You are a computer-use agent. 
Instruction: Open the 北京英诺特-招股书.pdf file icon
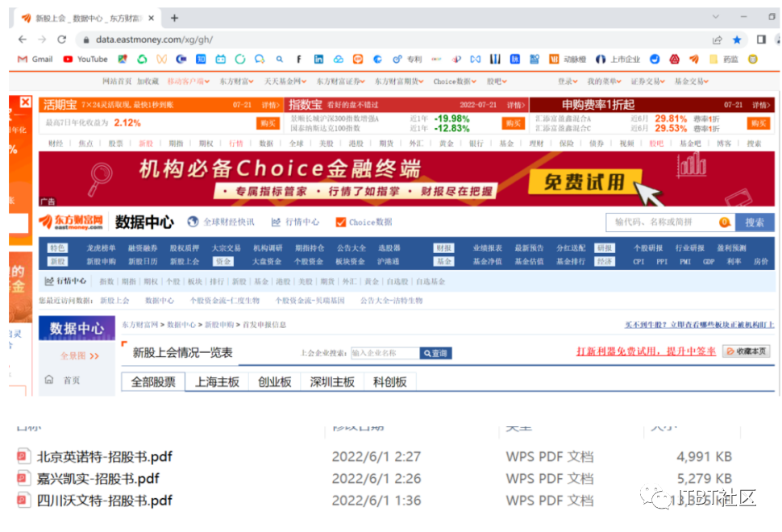23,457
